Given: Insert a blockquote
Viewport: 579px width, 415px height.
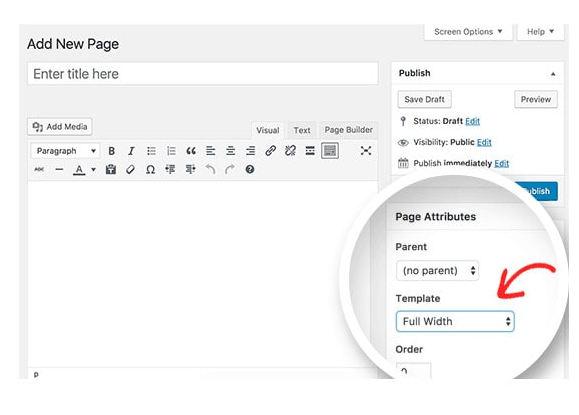Looking at the screenshot, I should [x=191, y=151].
